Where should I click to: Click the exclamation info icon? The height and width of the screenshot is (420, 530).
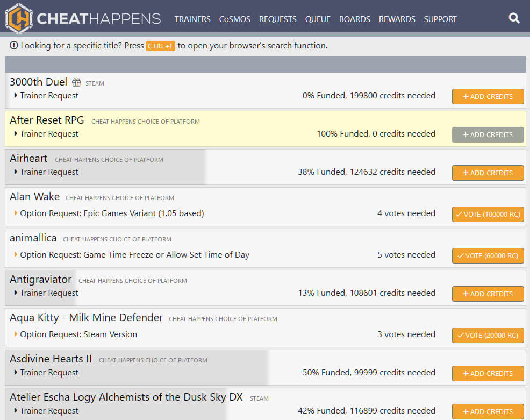pyautogui.click(x=14, y=45)
